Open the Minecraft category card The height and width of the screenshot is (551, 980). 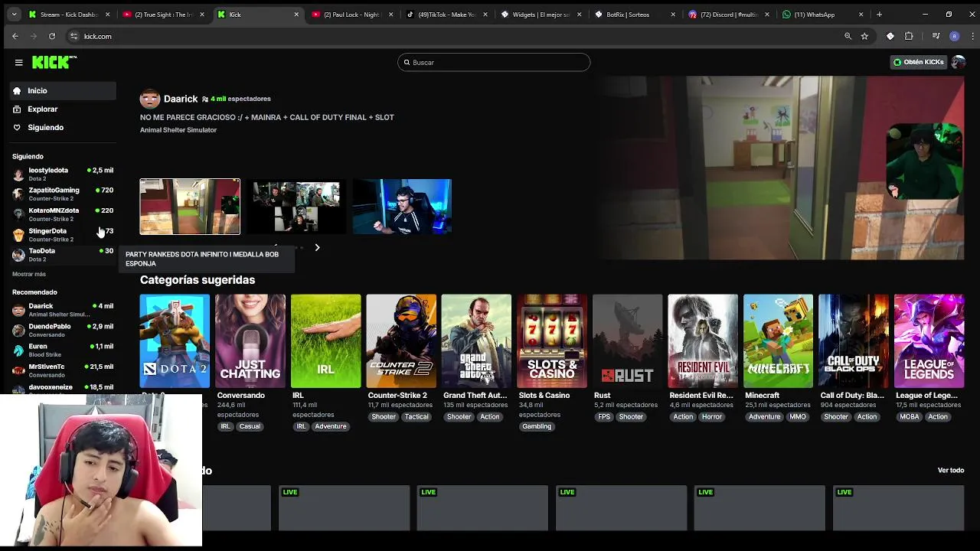point(779,341)
